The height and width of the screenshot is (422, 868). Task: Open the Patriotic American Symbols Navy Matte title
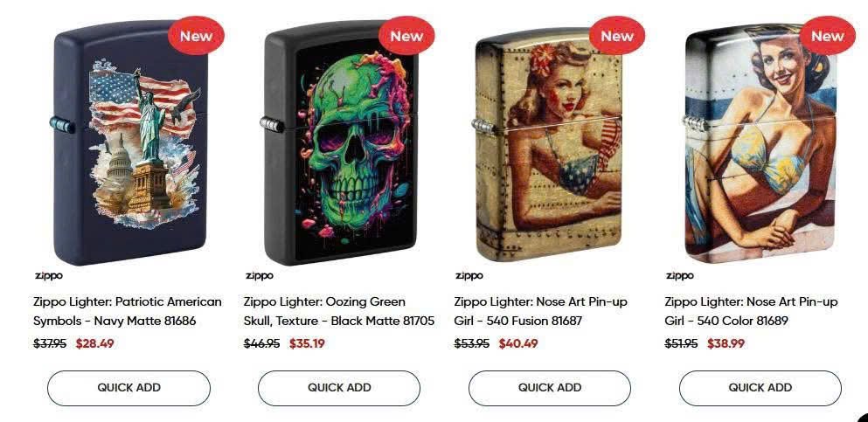(128, 311)
